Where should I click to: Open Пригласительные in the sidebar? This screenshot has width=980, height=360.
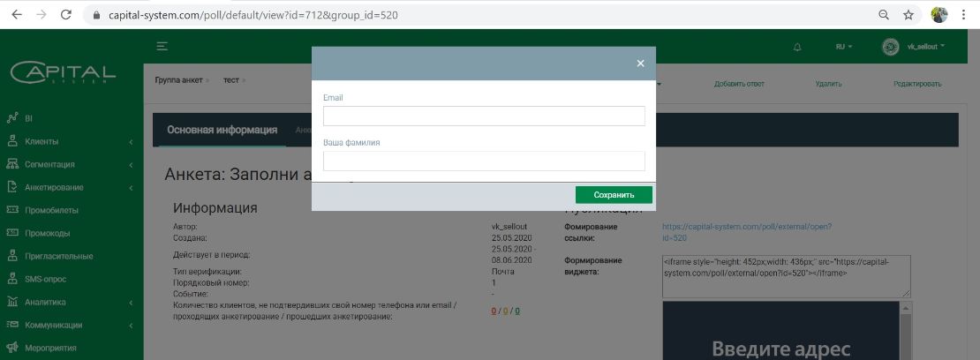(x=59, y=256)
